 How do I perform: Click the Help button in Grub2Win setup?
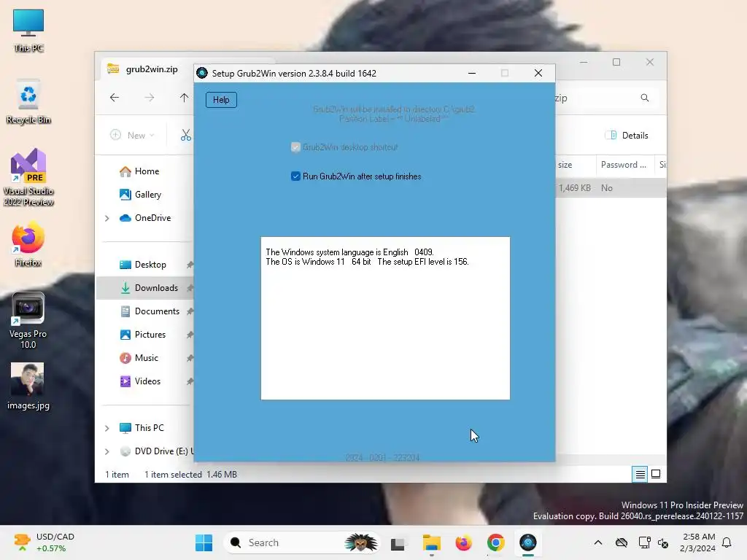coord(221,99)
